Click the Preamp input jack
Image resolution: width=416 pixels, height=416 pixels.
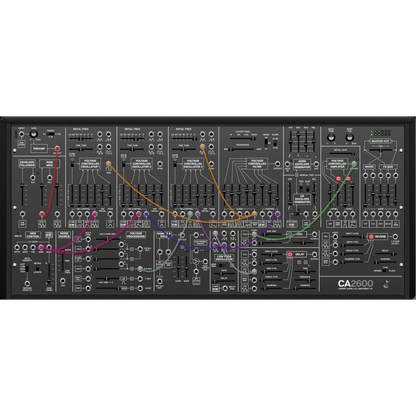click(x=21, y=134)
